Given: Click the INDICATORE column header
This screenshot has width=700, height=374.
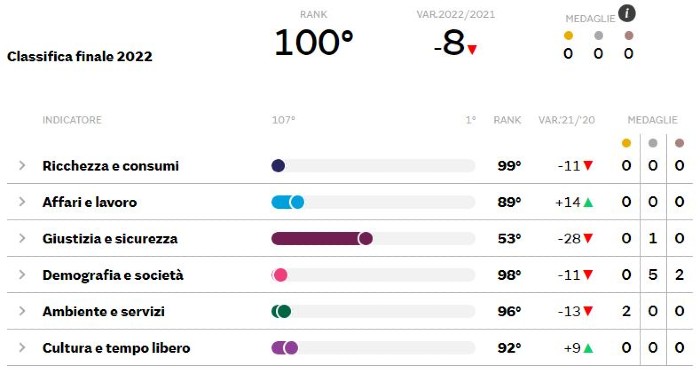Looking at the screenshot, I should [72, 120].
